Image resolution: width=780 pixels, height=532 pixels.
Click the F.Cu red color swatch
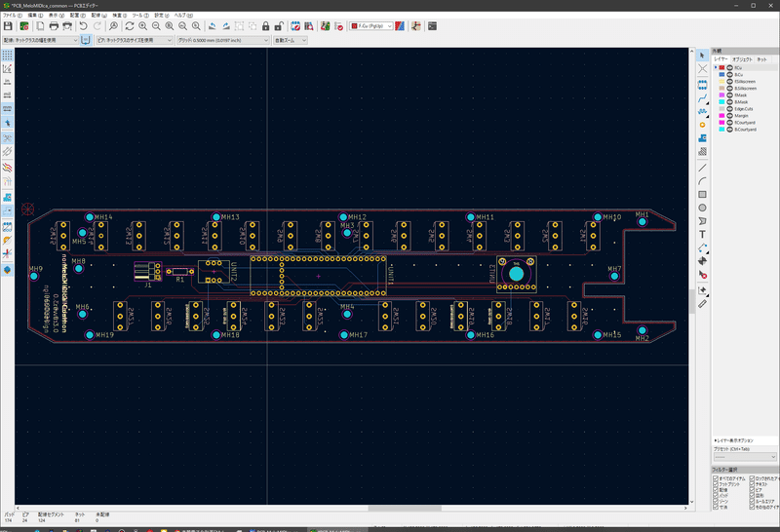(x=721, y=67)
